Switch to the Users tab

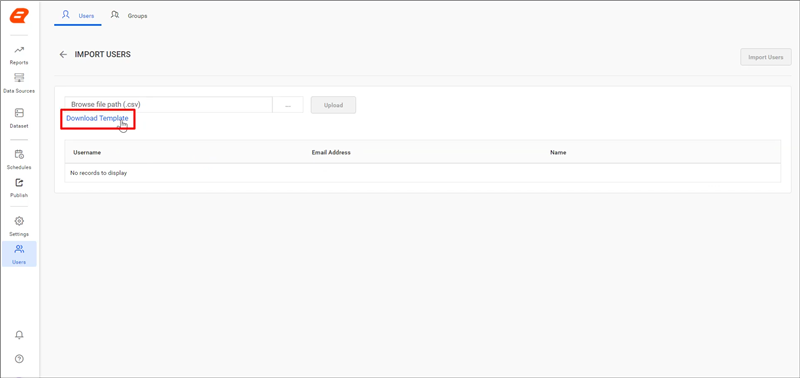point(78,15)
